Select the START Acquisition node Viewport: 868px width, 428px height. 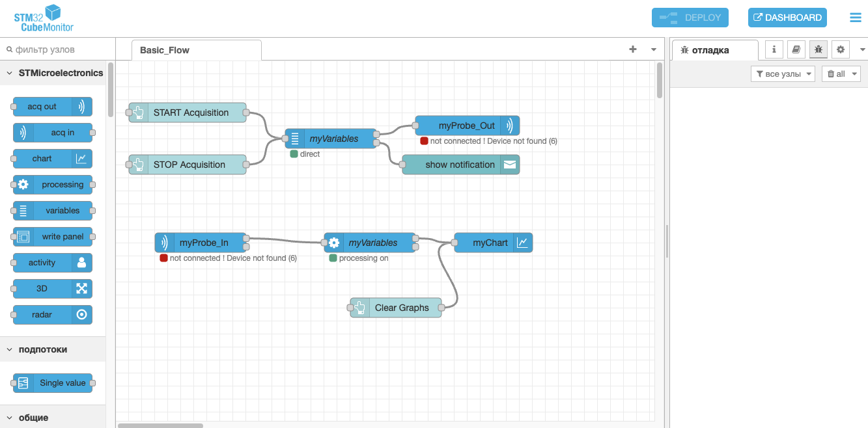[188, 113]
